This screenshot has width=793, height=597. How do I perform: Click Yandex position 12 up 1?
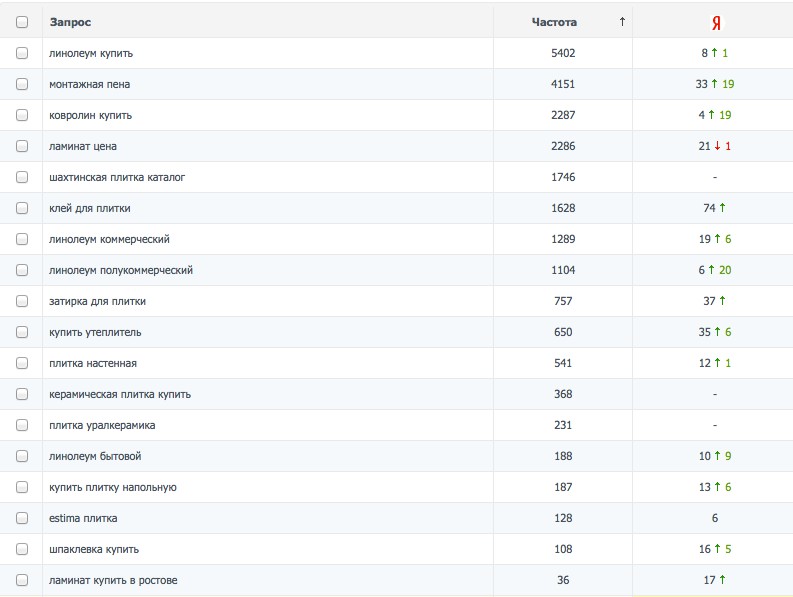715,363
